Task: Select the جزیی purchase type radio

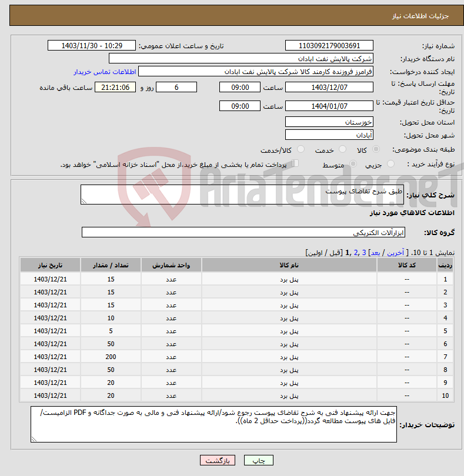Action: coord(390,164)
